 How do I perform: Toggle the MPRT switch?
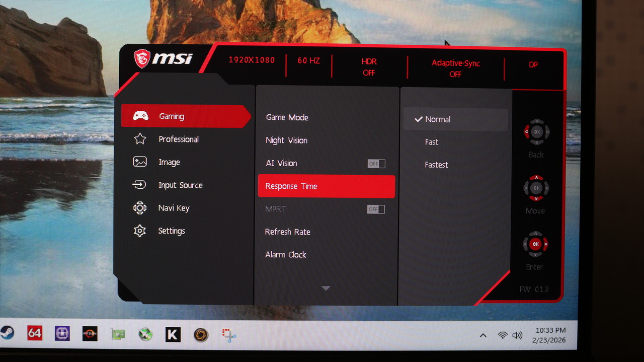point(376,209)
